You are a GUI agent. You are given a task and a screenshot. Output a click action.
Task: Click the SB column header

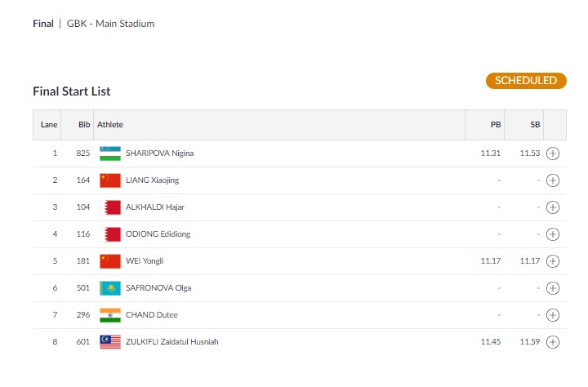[535, 124]
